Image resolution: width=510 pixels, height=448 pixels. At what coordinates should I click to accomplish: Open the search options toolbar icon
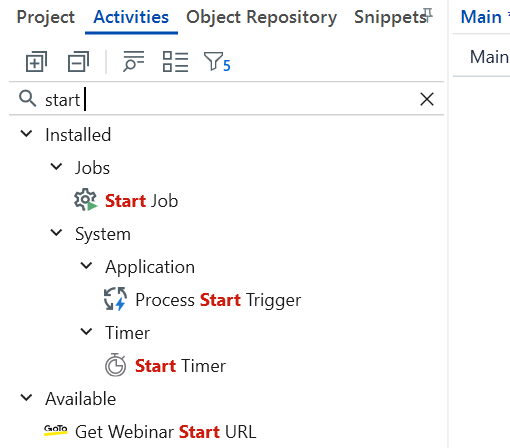tap(133, 61)
